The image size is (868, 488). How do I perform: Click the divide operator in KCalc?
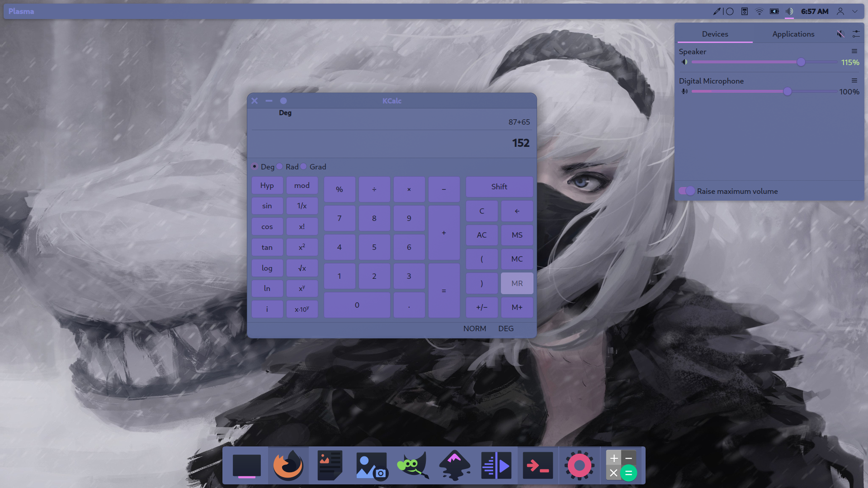tap(374, 189)
